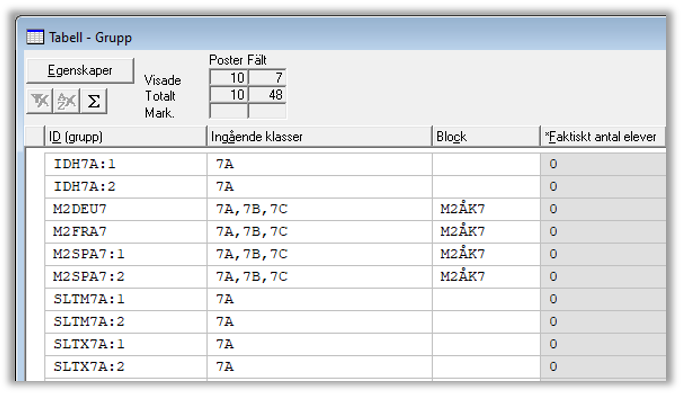Click the empty Mark. poster field
Screen dimensions: 689x399
(x=229, y=111)
